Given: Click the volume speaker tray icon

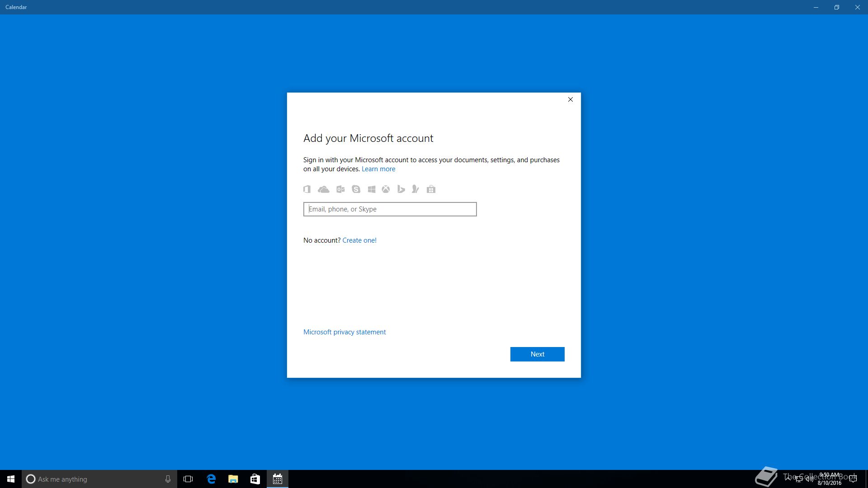Looking at the screenshot, I should tap(809, 479).
